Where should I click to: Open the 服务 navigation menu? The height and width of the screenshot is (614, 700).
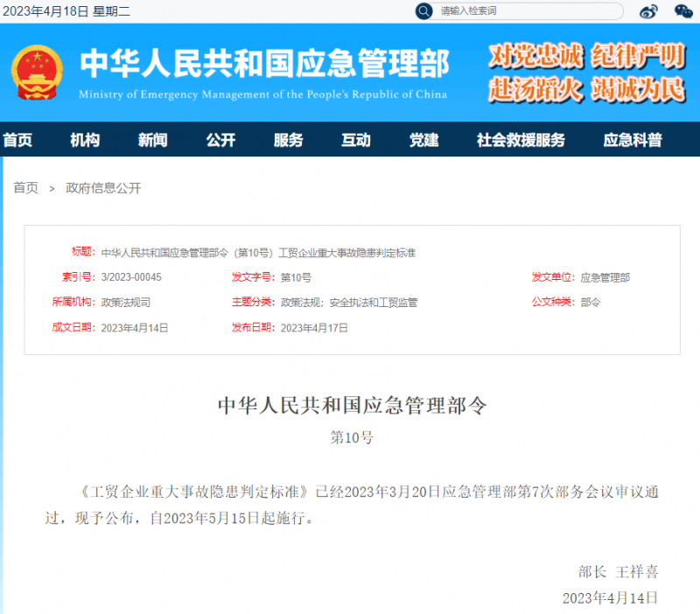coord(288,140)
